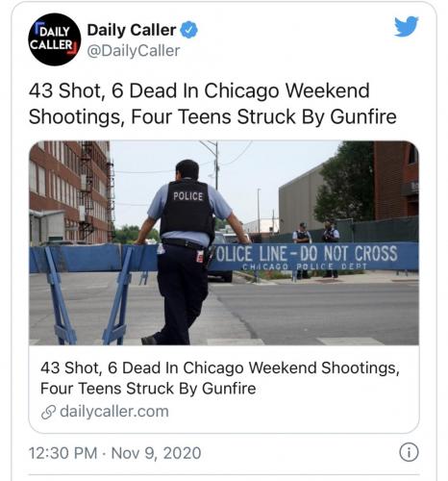Click the two officers standing in the background
448x481 pixels.
[316, 248]
